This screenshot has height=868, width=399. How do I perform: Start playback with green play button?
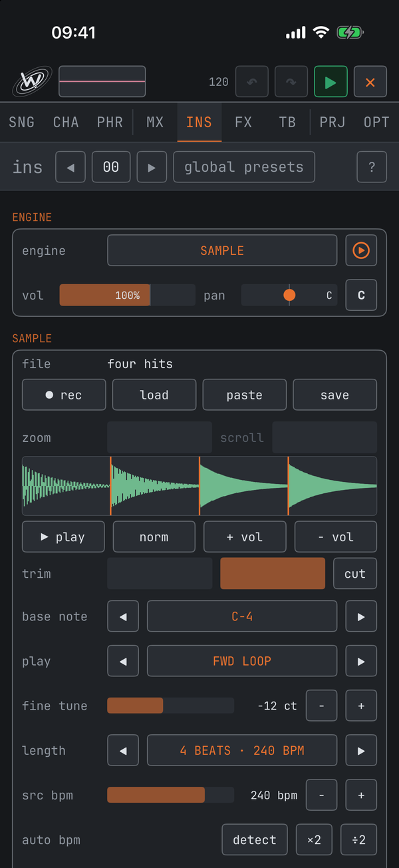coord(331,82)
